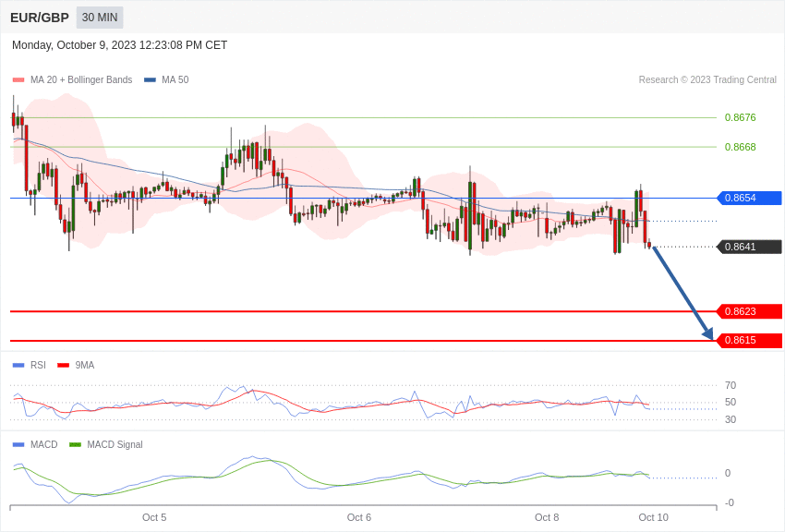Click the MACD -0 axis label
The width and height of the screenshot is (785, 532).
click(x=730, y=502)
